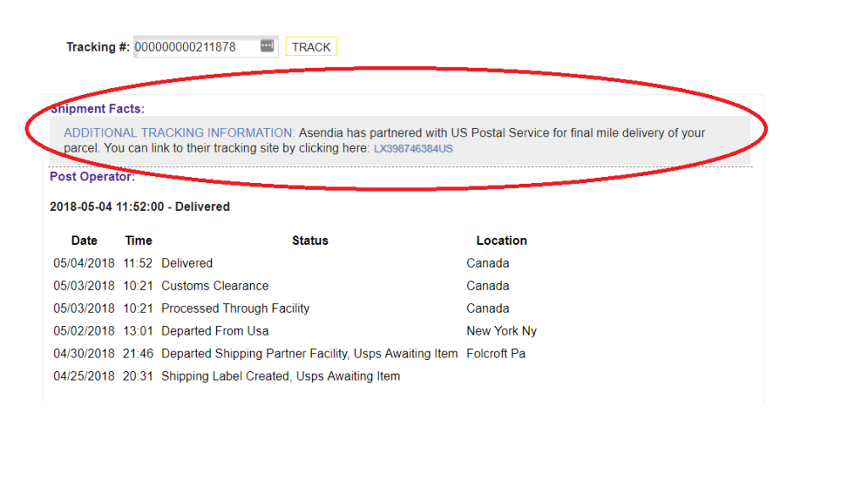Click the Date column header

[84, 241]
